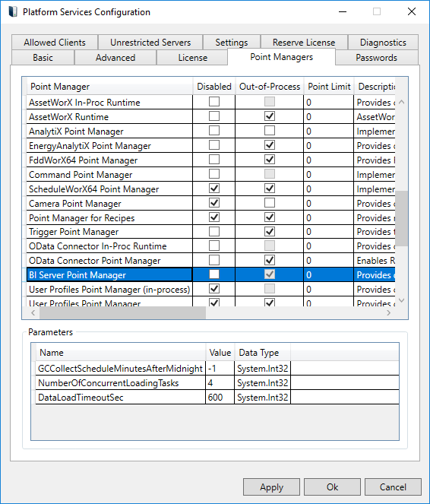
Task: Select the License tab
Action: (193, 58)
